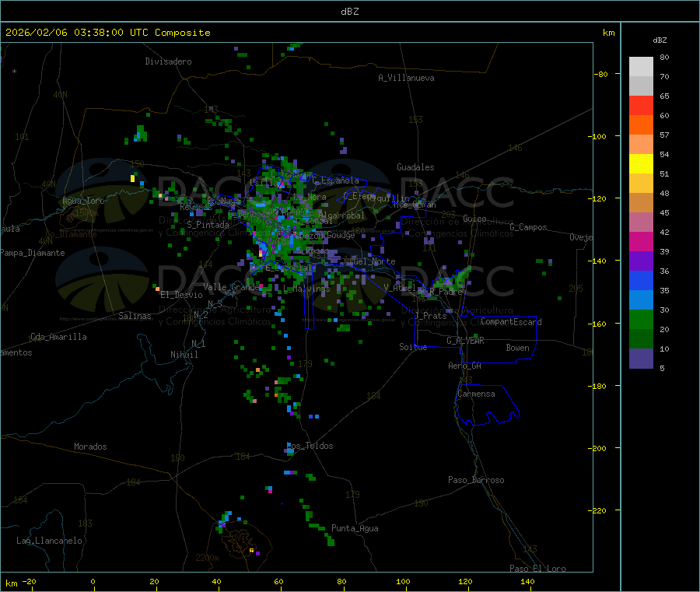Click the 0 km horizontal axis tick

[x=93, y=581]
